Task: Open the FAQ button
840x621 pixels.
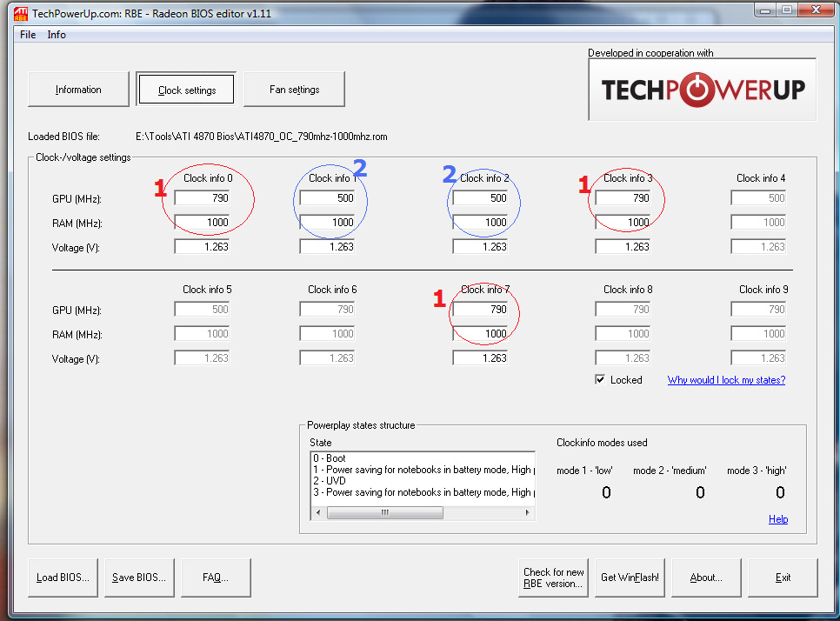Action: [x=216, y=578]
